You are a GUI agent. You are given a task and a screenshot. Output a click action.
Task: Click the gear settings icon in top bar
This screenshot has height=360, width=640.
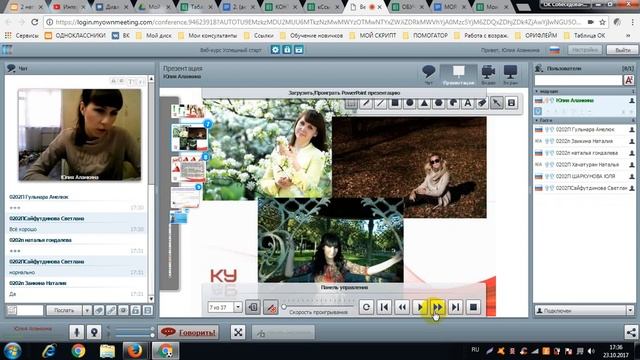276,50
